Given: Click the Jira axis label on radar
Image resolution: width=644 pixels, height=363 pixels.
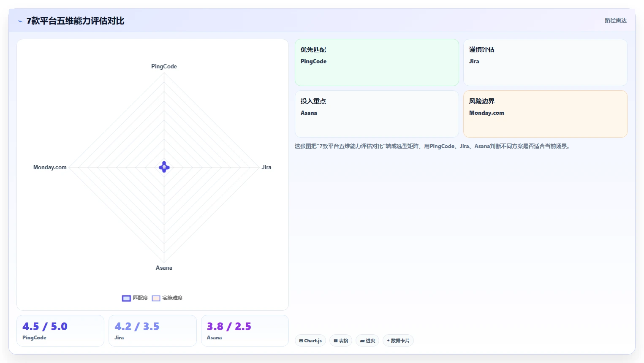Looking at the screenshot, I should (266, 167).
